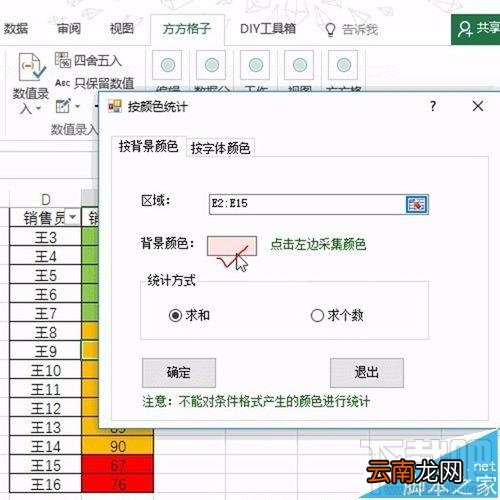The width and height of the screenshot is (500, 500).
Task: Click the orange cell with value 90
Action: click(x=118, y=446)
